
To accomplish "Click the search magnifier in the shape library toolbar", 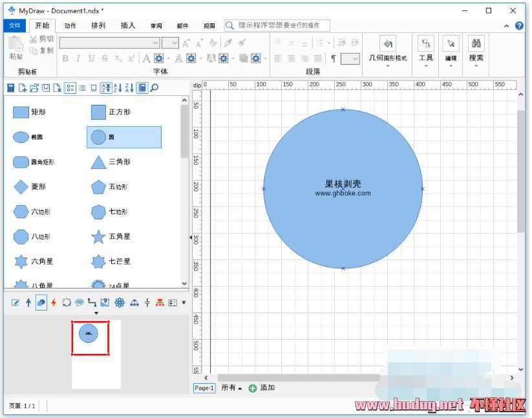I will (x=154, y=88).
